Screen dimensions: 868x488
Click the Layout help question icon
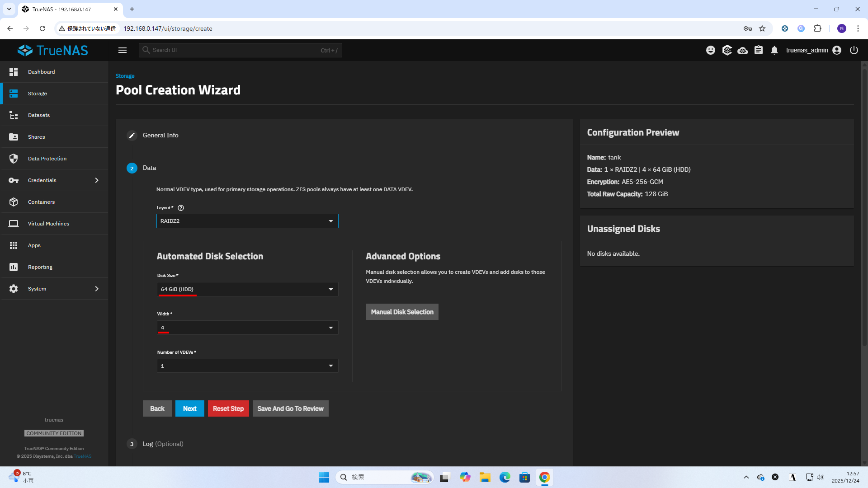click(x=181, y=208)
